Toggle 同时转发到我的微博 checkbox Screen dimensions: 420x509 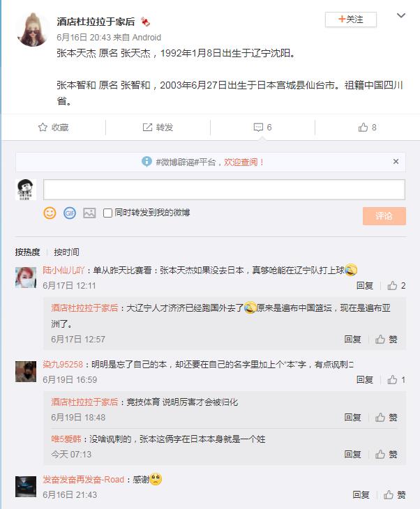coord(108,213)
